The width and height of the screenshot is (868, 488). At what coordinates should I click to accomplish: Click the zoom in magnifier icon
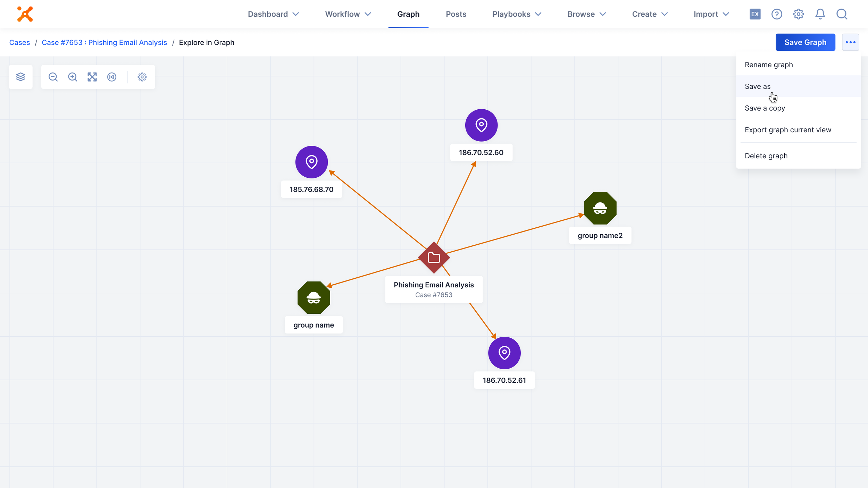click(73, 77)
